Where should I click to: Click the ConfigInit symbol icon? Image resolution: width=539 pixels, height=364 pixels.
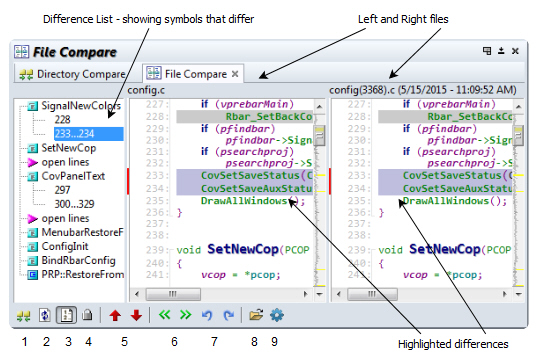pos(33,247)
